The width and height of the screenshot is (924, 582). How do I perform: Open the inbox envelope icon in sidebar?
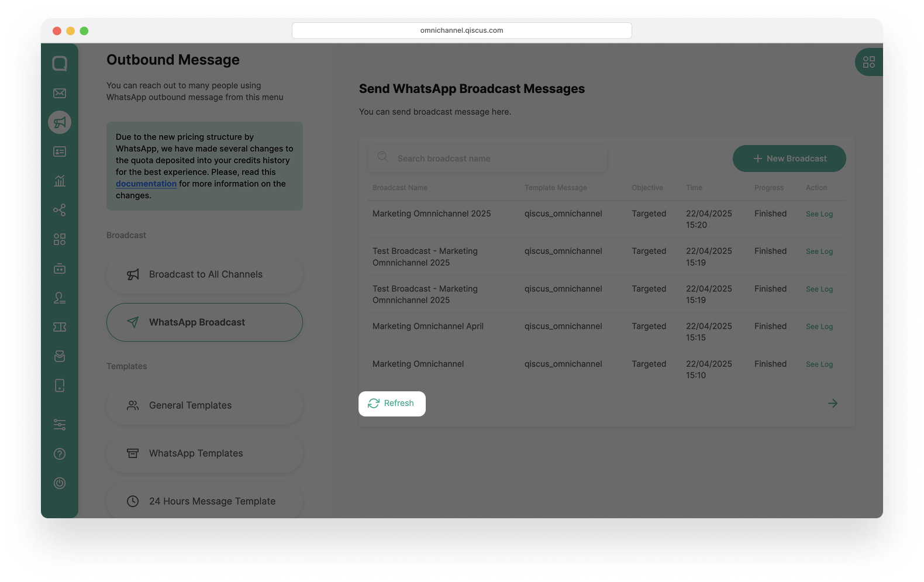click(60, 93)
